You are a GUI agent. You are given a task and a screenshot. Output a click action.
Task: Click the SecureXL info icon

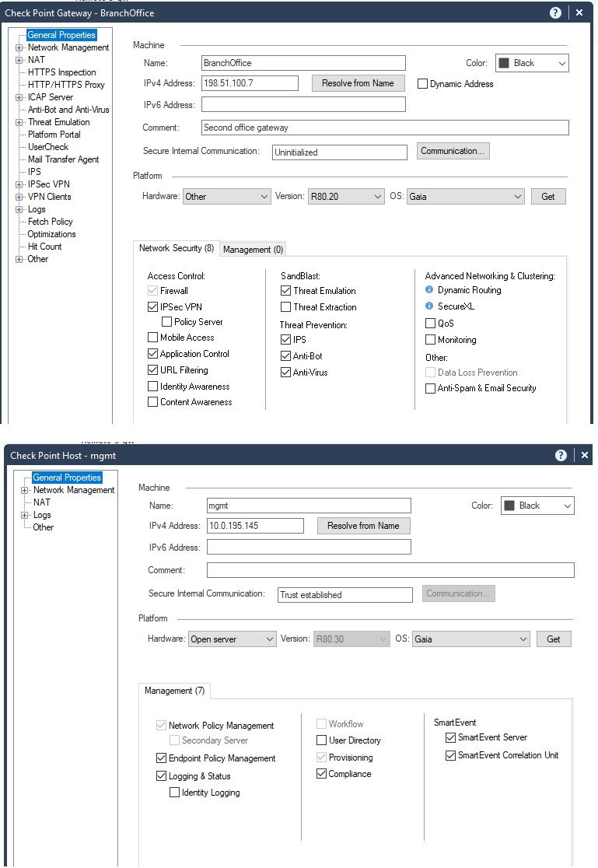coord(429,306)
